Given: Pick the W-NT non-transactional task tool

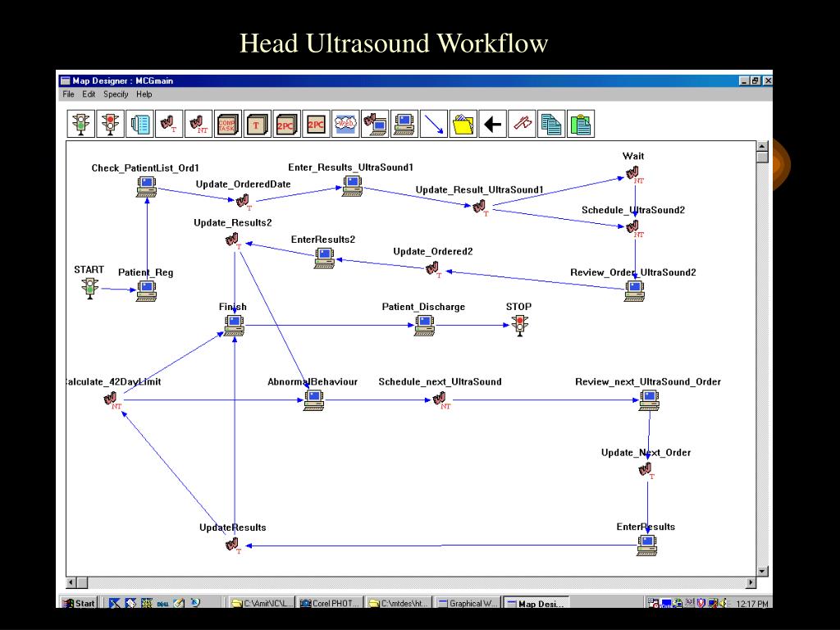Looking at the screenshot, I should [199, 124].
